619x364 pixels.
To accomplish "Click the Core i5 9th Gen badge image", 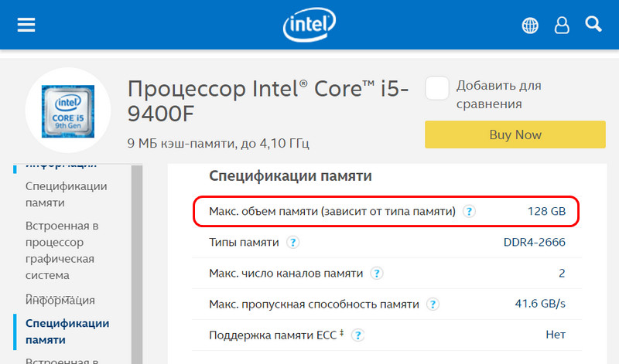I will point(68,111).
